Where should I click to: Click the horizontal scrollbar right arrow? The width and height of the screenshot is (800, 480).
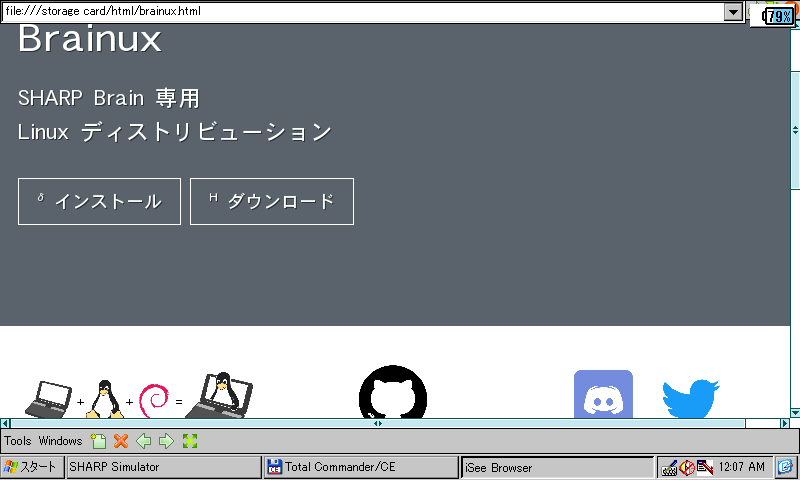(785, 423)
